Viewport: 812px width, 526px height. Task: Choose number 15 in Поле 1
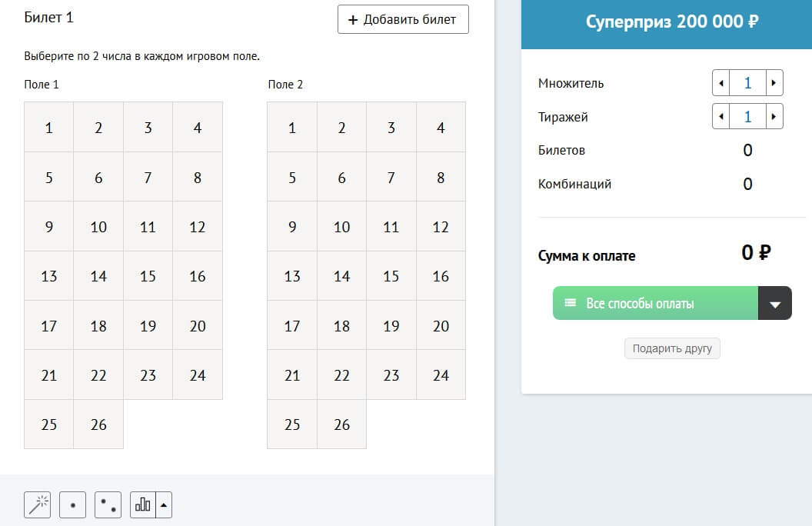148,276
